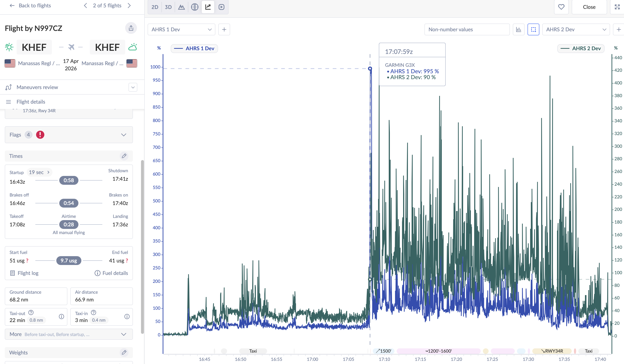
Task: Select the 1200'-1600' phase segment
Action: (438, 351)
